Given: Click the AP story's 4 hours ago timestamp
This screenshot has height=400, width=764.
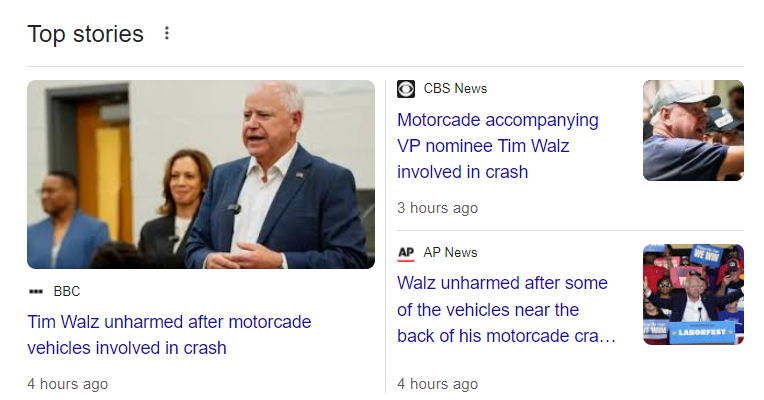Looking at the screenshot, I should coord(437,384).
